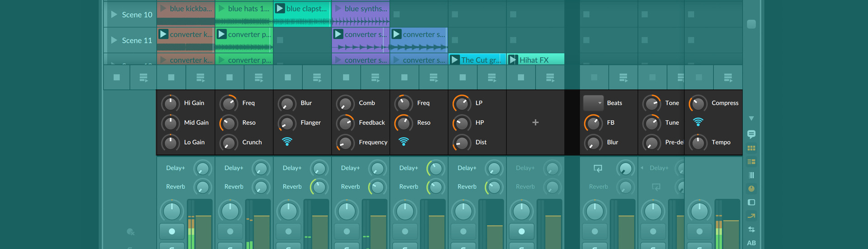868x249 pixels.
Task: Click the small left arrow beside faded Delay+
Action: pos(642,168)
